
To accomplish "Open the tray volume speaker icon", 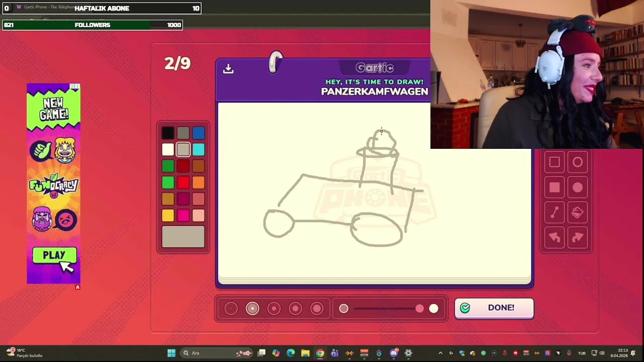I will (x=602, y=353).
